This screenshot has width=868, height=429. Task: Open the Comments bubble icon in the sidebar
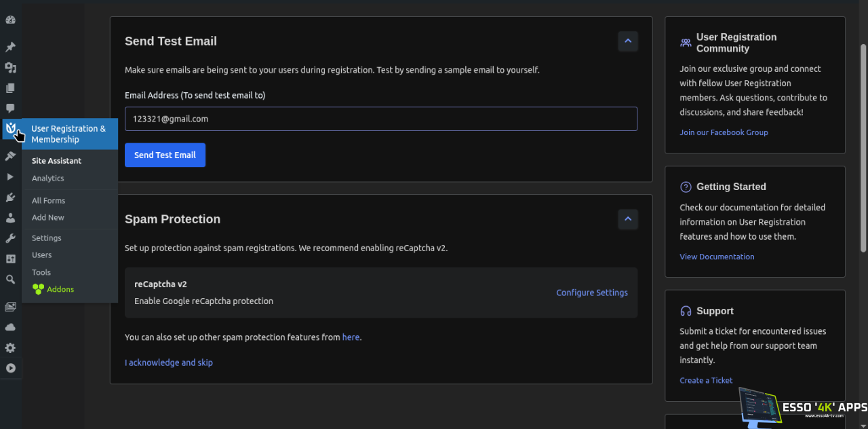(10, 108)
